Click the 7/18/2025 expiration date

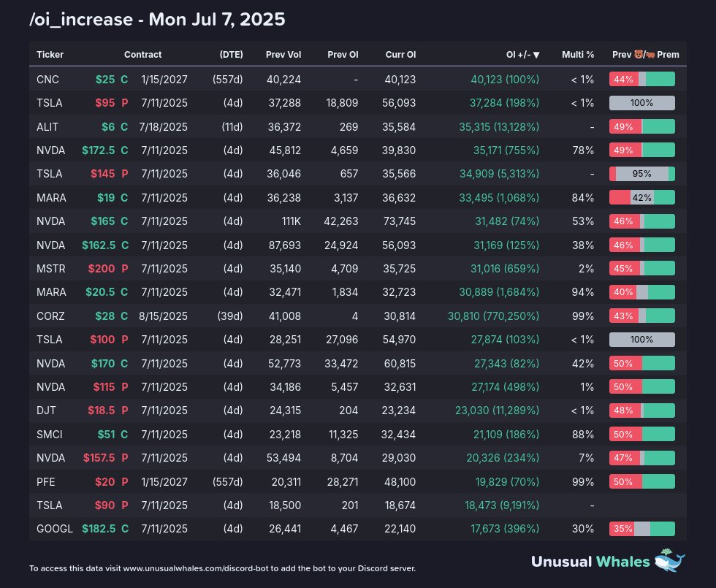click(163, 126)
